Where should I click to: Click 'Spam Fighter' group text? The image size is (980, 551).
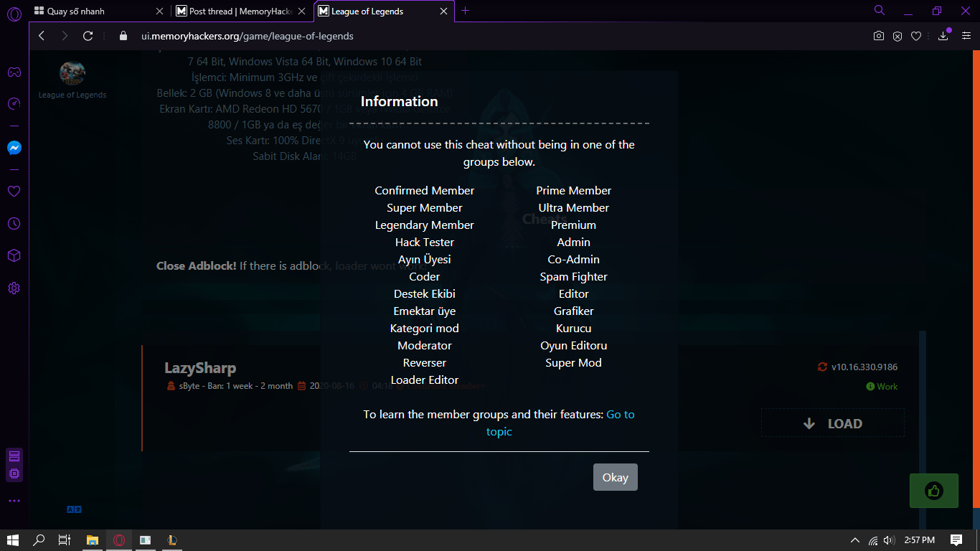(x=574, y=277)
